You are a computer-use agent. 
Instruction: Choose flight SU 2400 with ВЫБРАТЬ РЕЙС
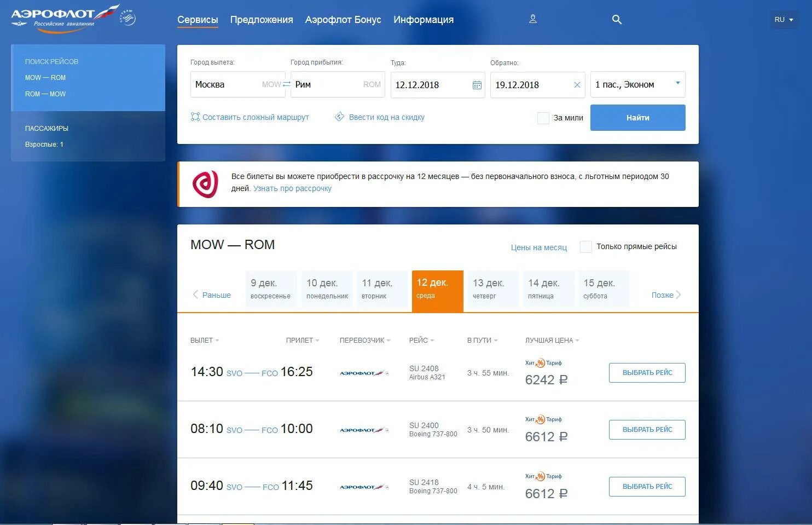coord(647,430)
